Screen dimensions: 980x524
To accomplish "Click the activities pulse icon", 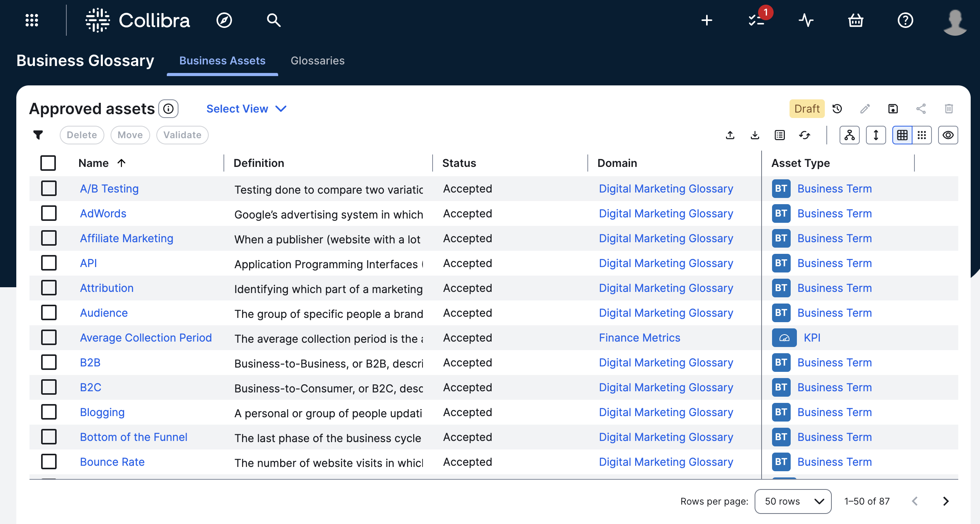I will pyautogui.click(x=806, y=20).
